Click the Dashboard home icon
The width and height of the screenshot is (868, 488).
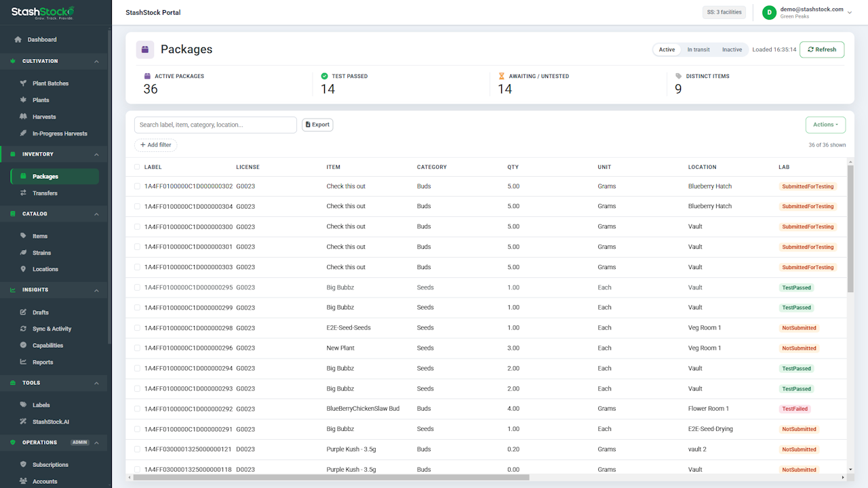[x=18, y=40]
